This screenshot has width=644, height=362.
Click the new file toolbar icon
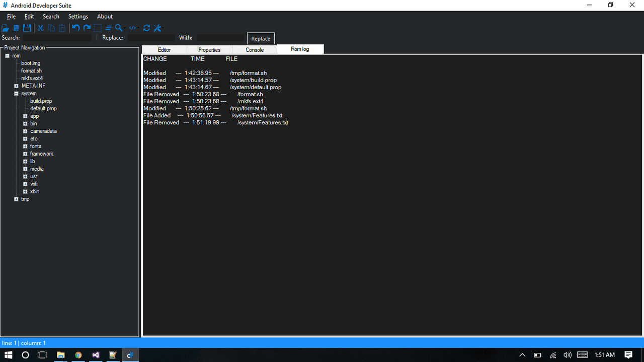click(16, 28)
